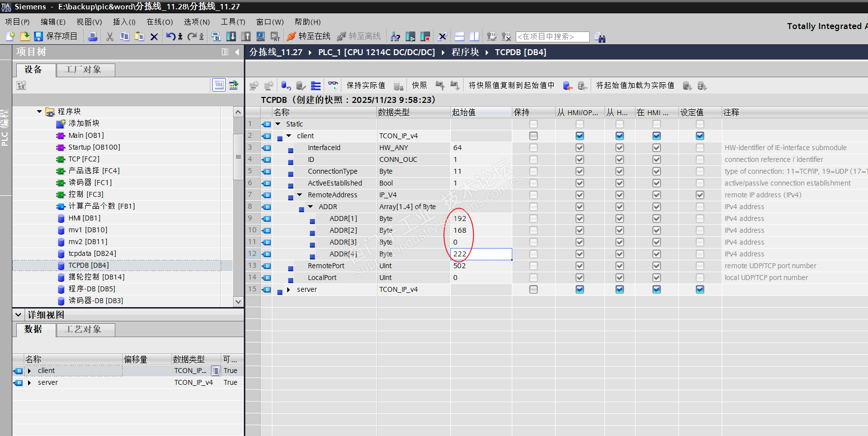
Task: Click the monitor all (glasses) icon
Action: [333, 86]
